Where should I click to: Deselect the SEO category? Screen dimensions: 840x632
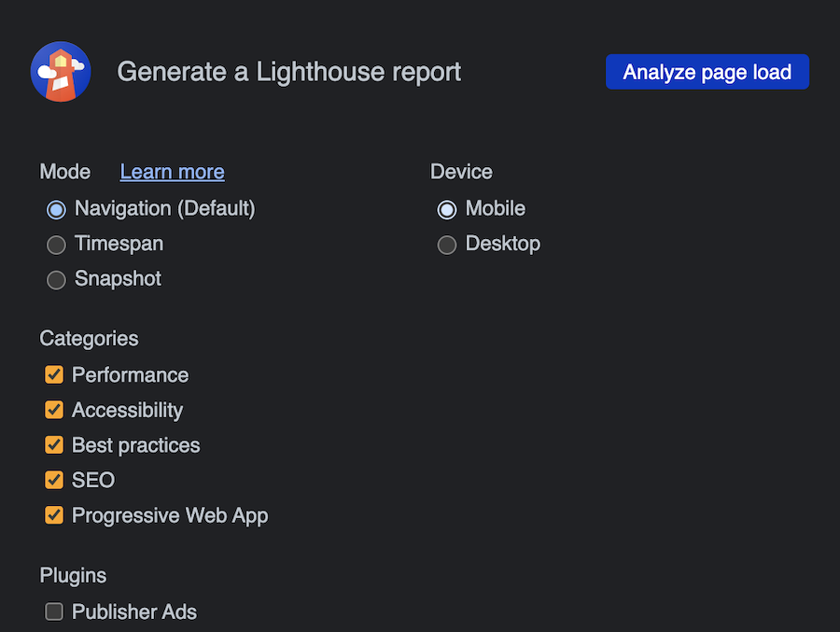54,480
